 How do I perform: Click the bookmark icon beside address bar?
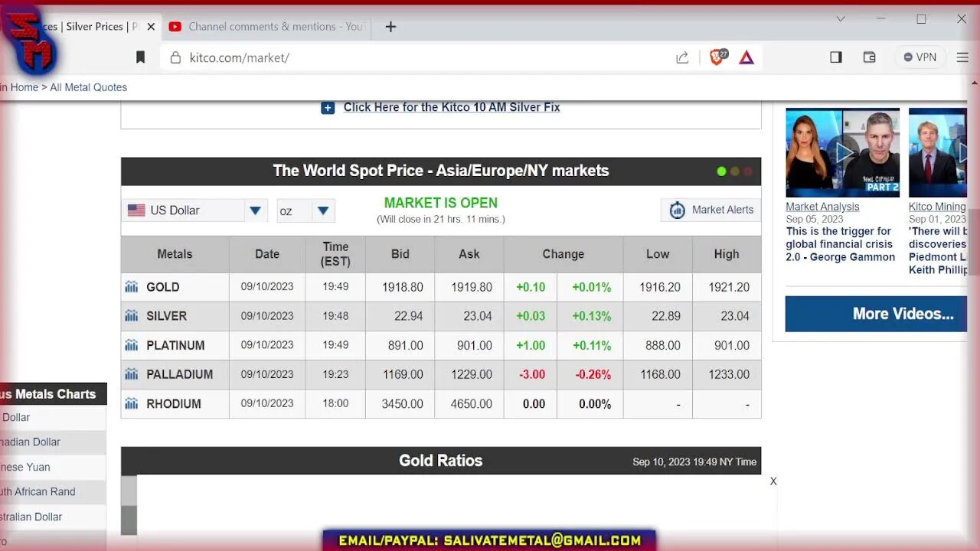[x=140, y=57]
